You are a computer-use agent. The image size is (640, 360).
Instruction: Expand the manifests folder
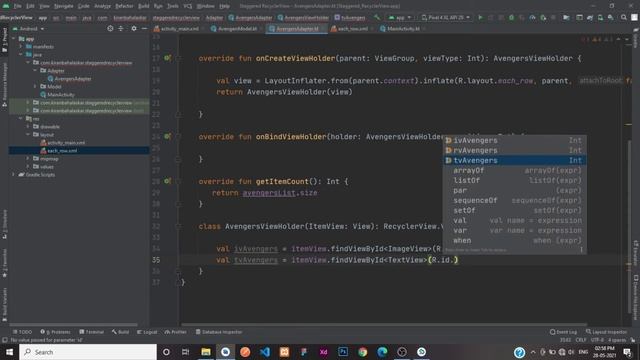tap(21, 47)
